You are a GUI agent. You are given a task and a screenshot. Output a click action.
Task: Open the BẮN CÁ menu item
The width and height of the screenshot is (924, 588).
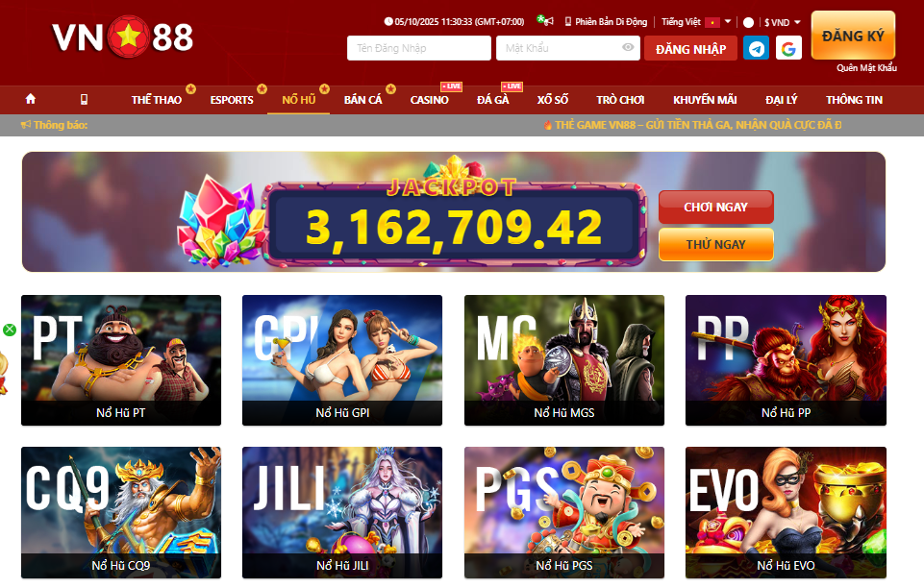(x=363, y=100)
